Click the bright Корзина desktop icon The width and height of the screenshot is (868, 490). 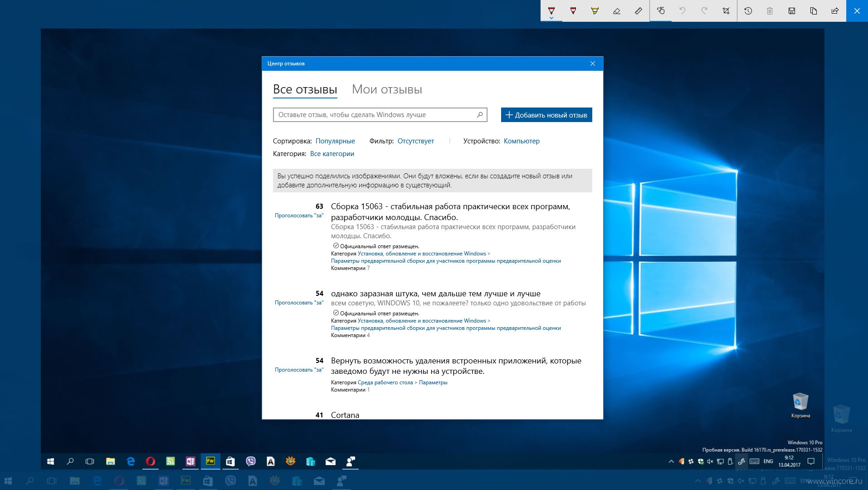[800, 405]
